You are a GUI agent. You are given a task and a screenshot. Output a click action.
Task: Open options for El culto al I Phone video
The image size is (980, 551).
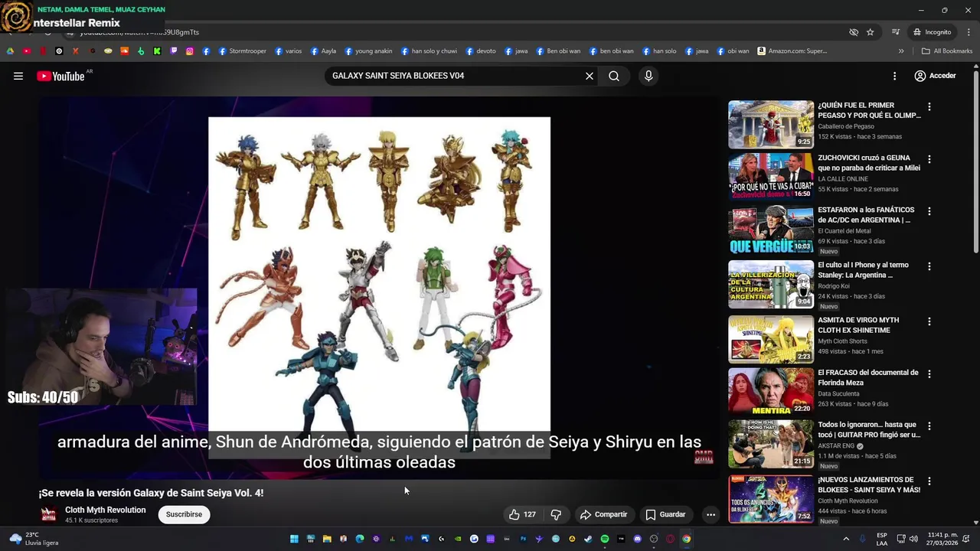pos(929,267)
